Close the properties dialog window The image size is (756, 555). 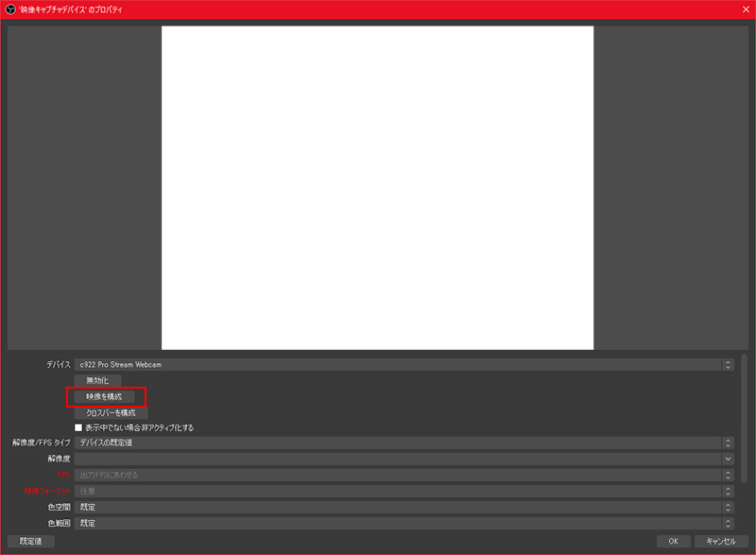(x=746, y=9)
